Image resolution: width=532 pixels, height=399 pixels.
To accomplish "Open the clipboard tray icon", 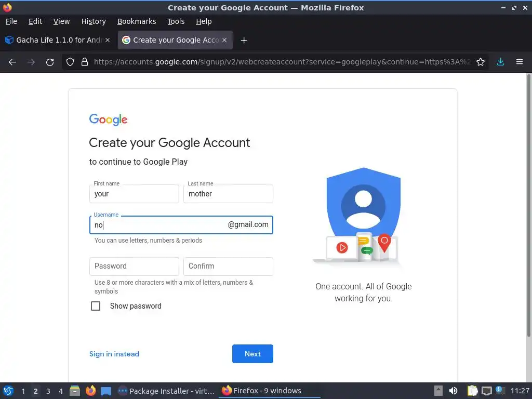I will click(x=472, y=391).
